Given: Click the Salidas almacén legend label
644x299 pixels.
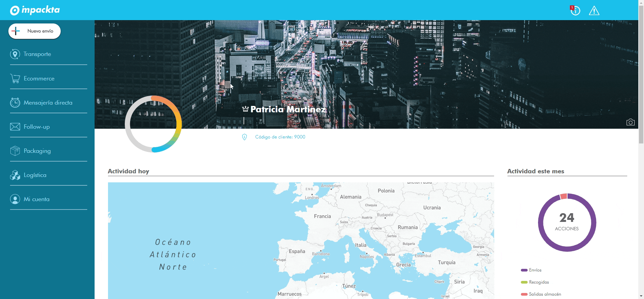Looking at the screenshot, I should click(x=545, y=294).
